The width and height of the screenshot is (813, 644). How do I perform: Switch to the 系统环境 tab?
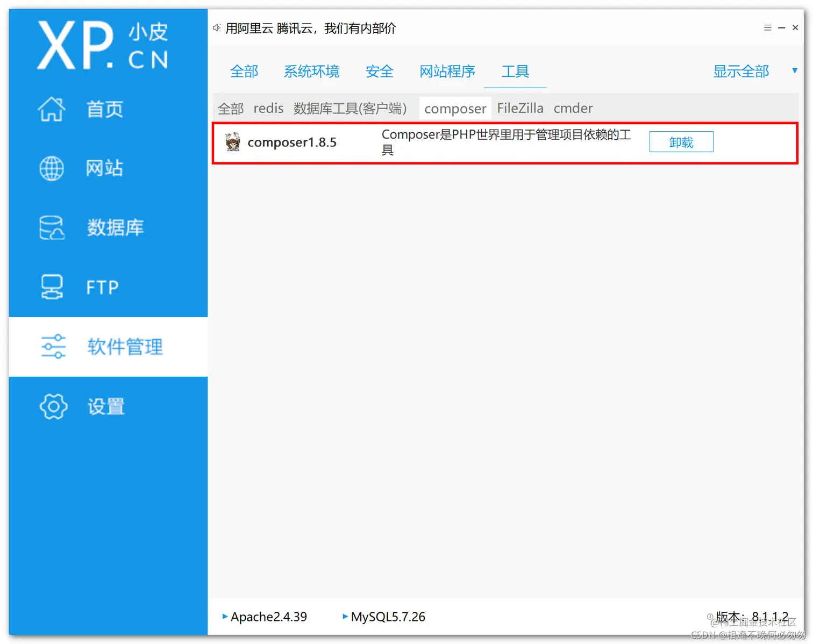coord(312,71)
